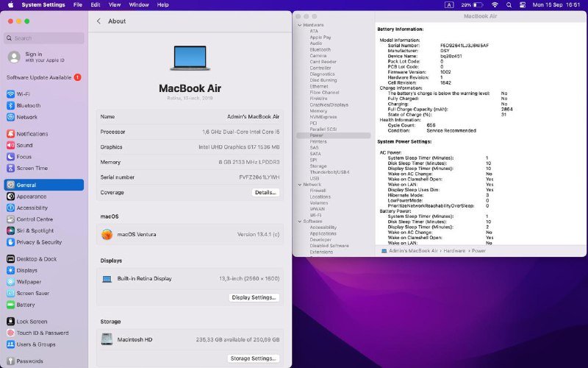Open Sound settings in sidebar

20,145
